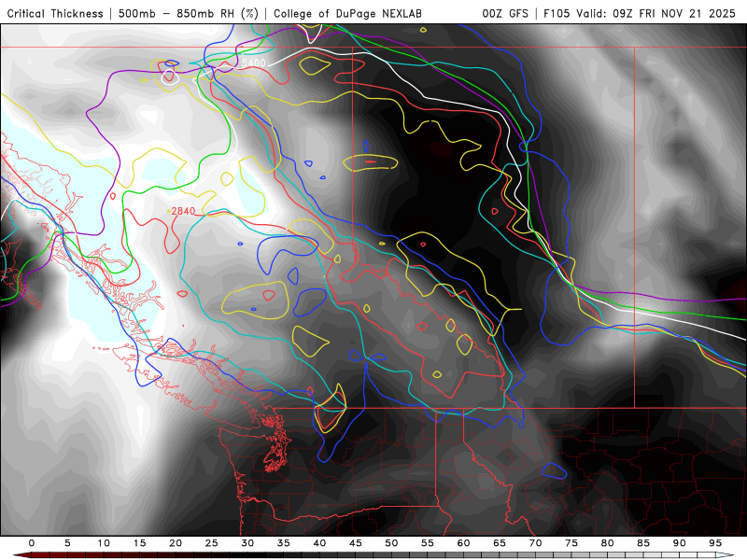747x560 pixels.
Task: Click the '65' value on the color scale
Action: (x=500, y=543)
